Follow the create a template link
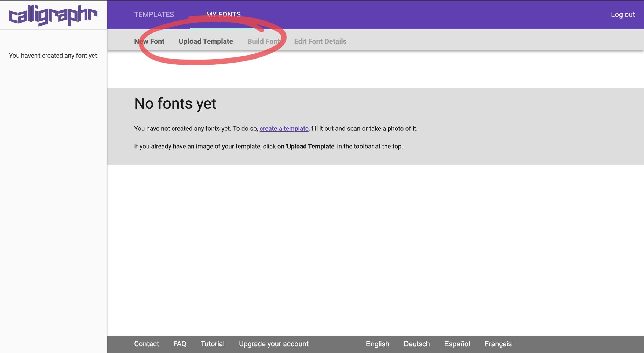This screenshot has width=644, height=353. coord(284,129)
